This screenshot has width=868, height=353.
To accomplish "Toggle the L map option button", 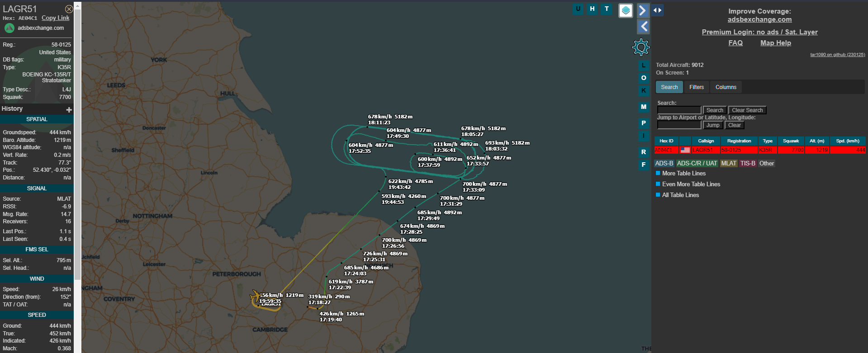I will point(644,65).
